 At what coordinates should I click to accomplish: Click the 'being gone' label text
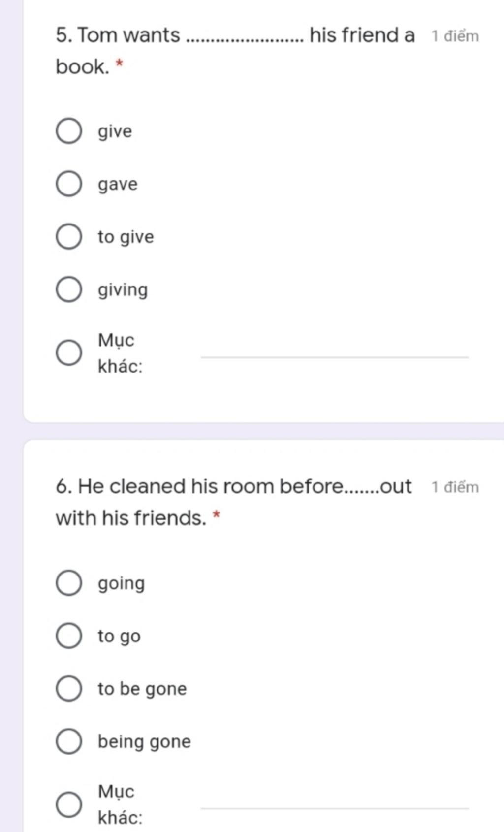click(x=144, y=741)
